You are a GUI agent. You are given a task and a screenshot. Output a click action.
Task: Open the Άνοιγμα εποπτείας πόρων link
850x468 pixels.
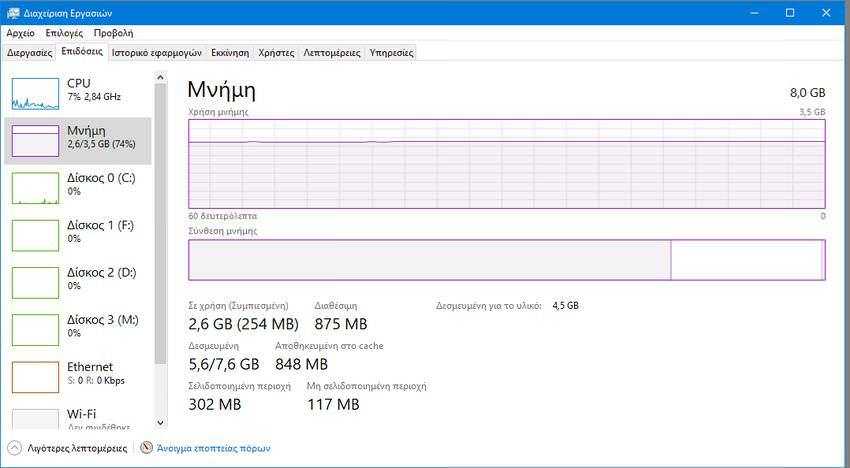213,448
